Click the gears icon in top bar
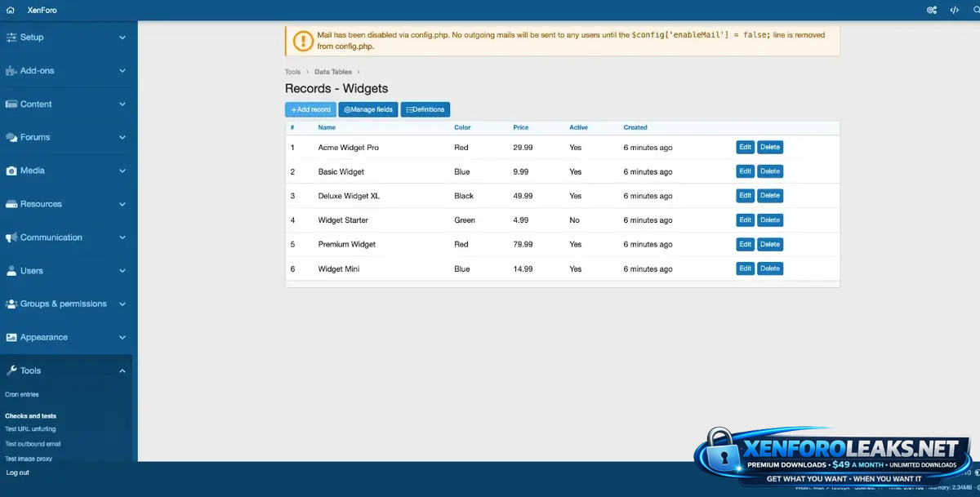 tap(932, 10)
